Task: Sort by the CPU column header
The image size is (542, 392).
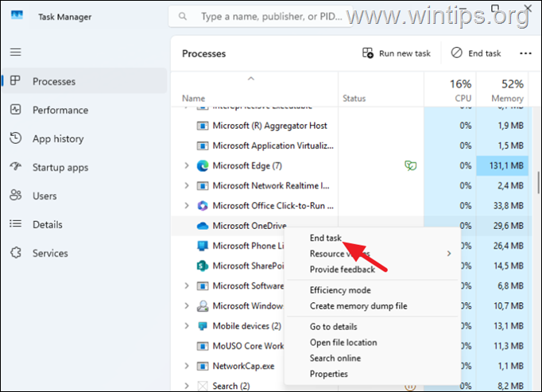Action: (x=450, y=90)
